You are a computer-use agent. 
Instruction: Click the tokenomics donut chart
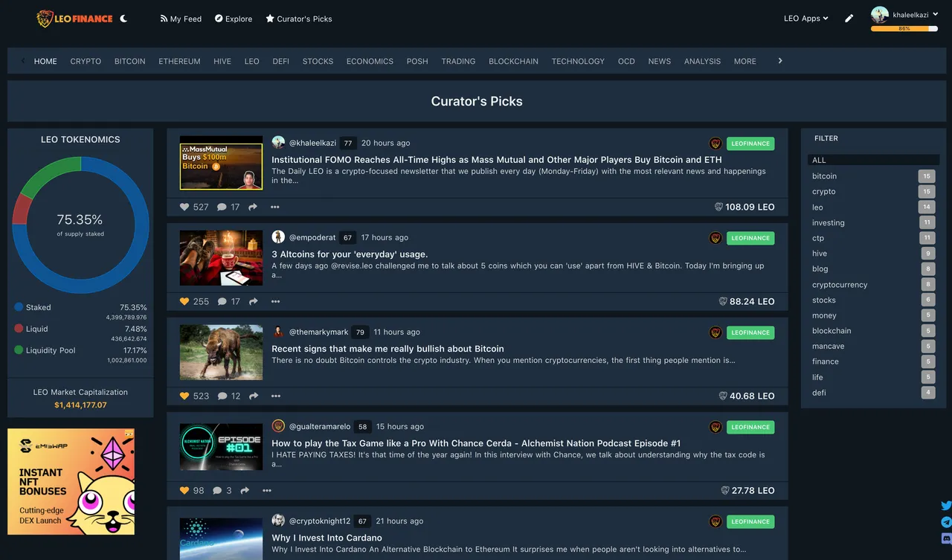(80, 225)
